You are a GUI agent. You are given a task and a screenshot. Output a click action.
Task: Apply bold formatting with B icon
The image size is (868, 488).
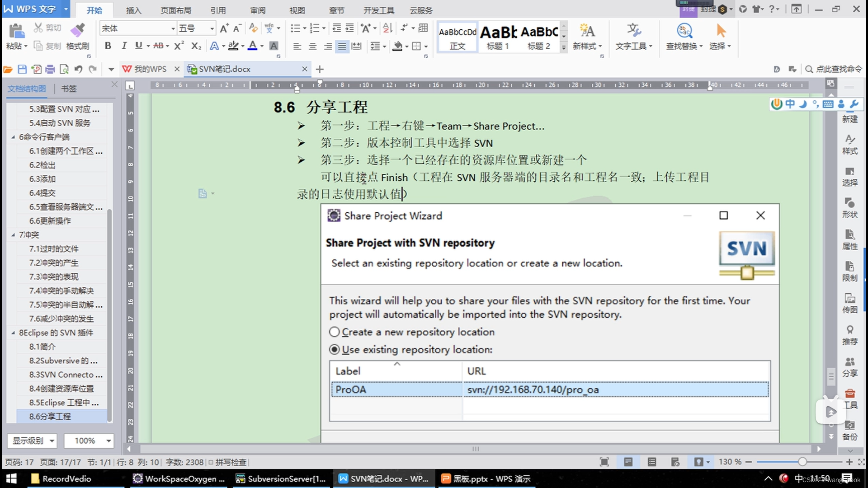pos(108,46)
